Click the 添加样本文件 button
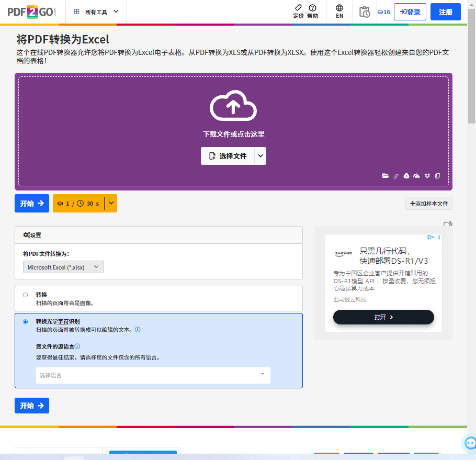 coord(428,204)
